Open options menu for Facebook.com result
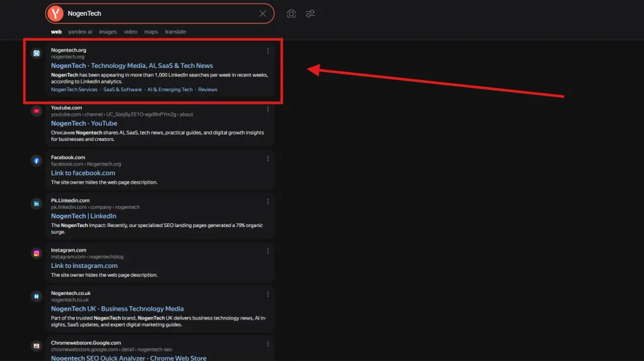The image size is (644, 361). click(268, 158)
